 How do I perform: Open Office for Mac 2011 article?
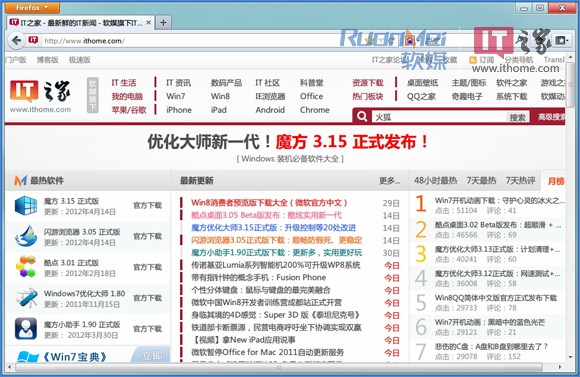[267, 352]
